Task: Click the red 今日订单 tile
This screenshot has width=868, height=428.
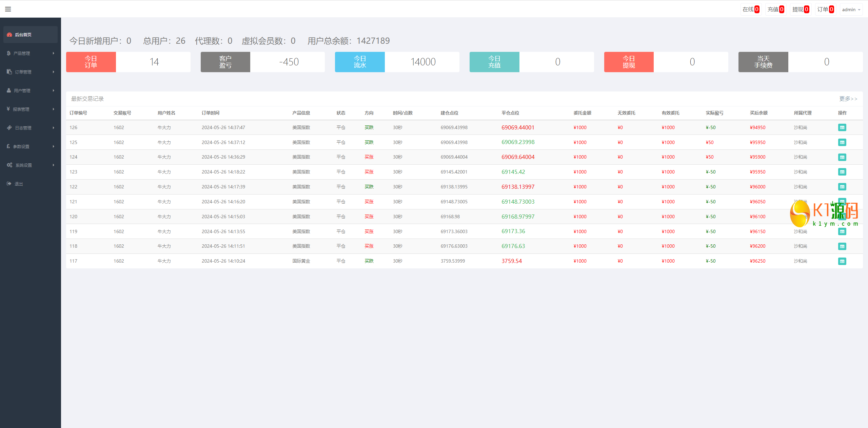Action: (x=91, y=62)
